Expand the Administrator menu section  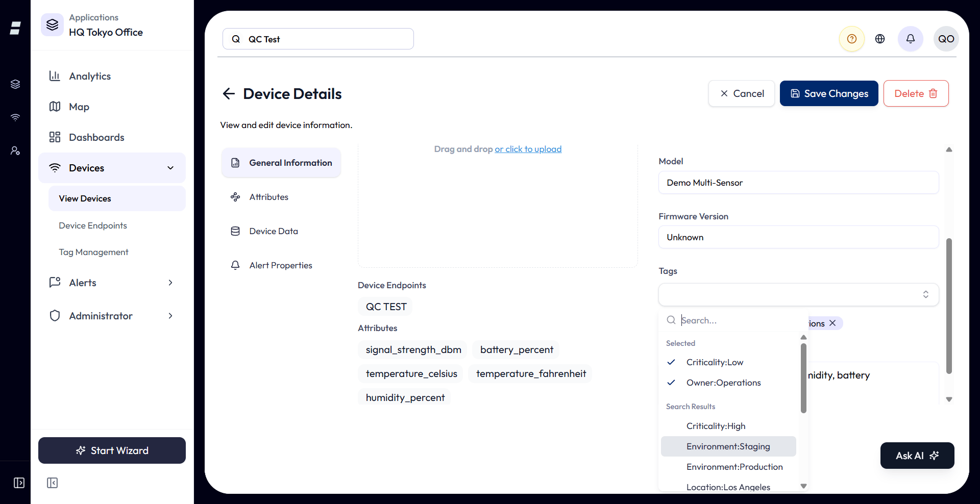pos(112,316)
